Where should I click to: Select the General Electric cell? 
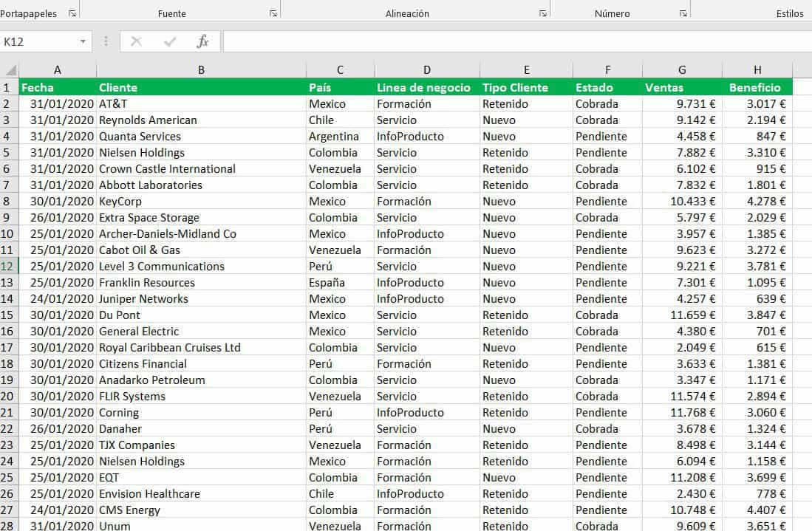[x=202, y=331]
